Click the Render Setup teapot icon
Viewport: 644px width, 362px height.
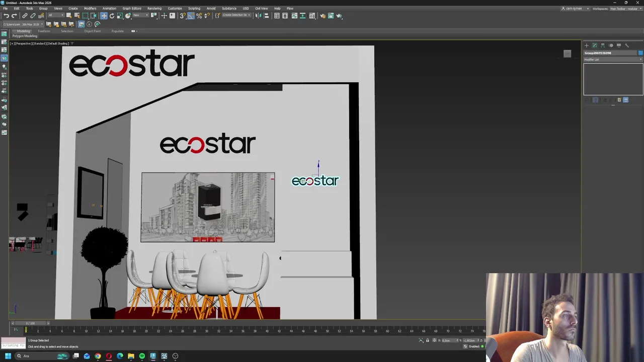click(x=323, y=16)
